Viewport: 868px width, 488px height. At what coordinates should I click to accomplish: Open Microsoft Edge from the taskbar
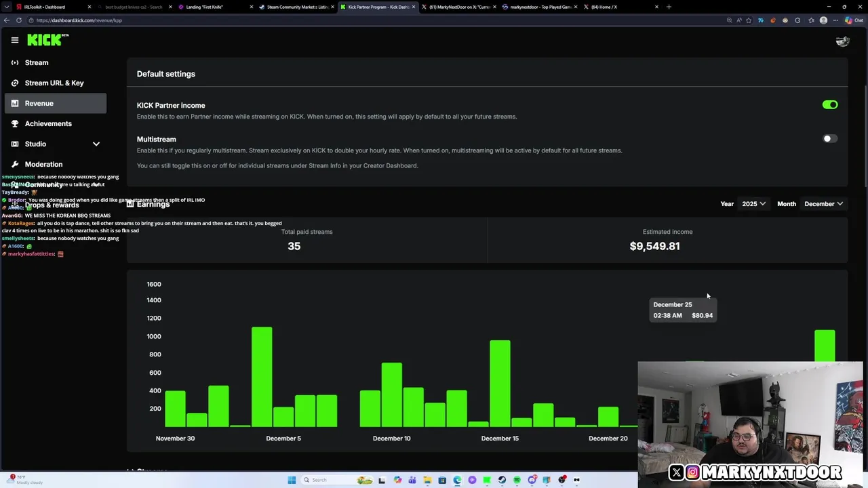click(x=457, y=480)
